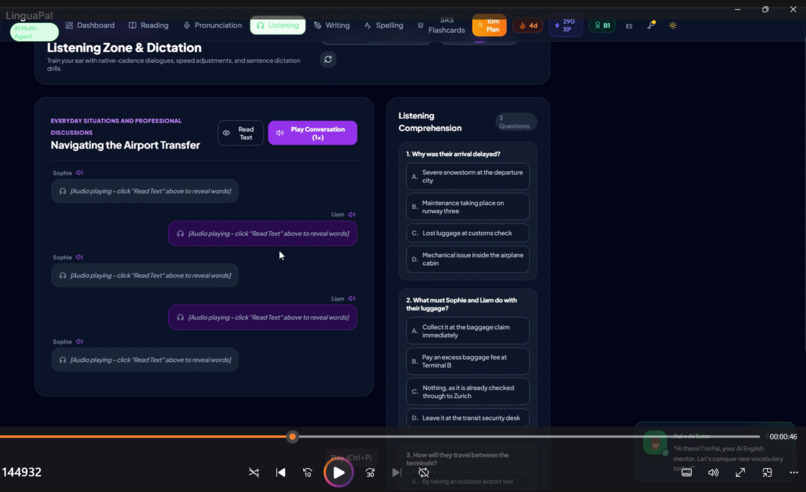The image size is (806, 492).
Task: Open the 10m Plan button
Action: click(489, 25)
